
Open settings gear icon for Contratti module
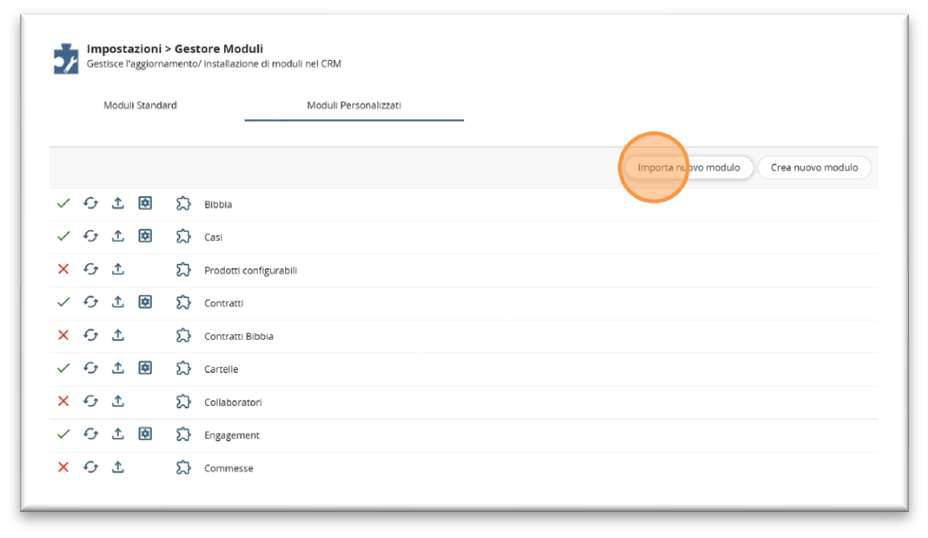pyautogui.click(x=145, y=302)
